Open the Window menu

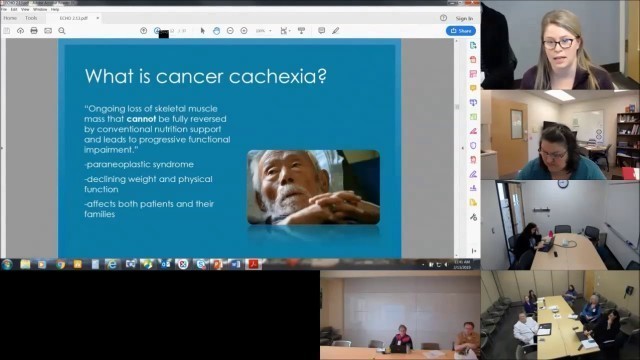pos(40,9)
